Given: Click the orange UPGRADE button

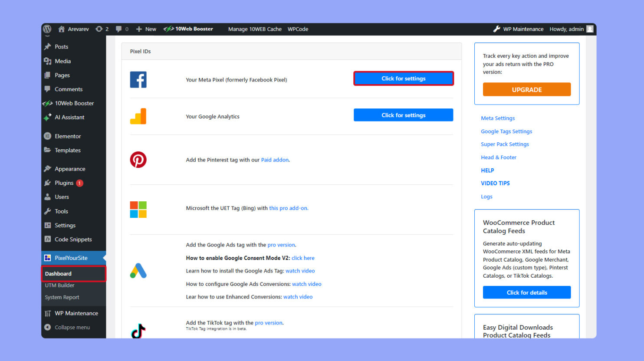Looking at the screenshot, I should (x=526, y=89).
